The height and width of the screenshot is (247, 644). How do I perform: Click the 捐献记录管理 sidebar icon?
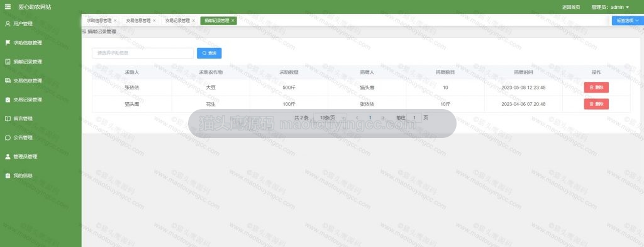8,62
